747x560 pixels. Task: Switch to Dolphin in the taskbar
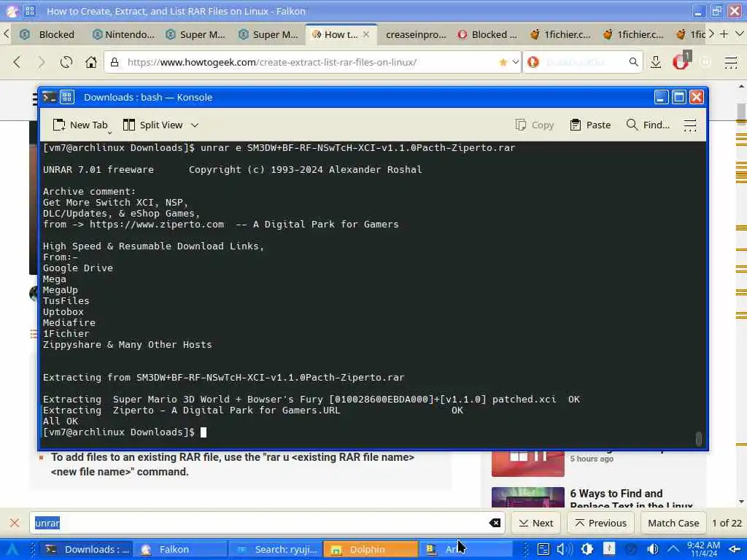tap(370, 550)
